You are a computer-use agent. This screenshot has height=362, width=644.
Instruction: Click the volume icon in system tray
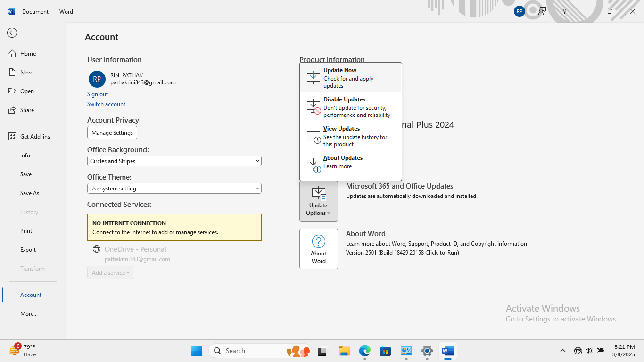tap(588, 351)
